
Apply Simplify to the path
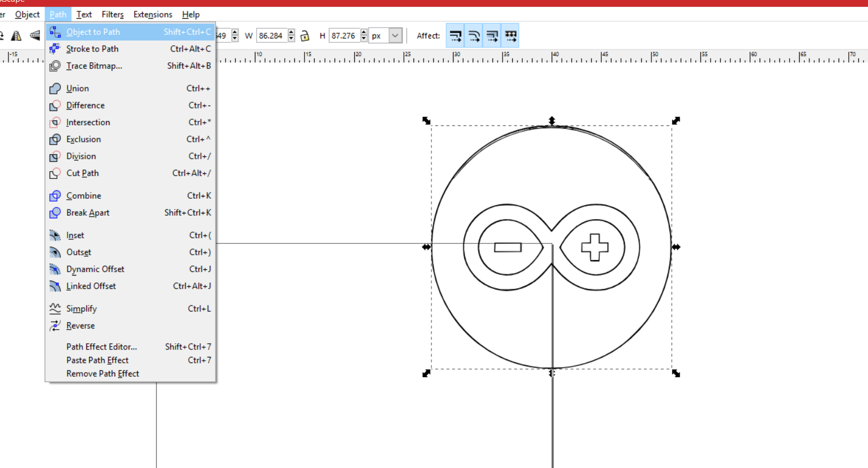82,308
